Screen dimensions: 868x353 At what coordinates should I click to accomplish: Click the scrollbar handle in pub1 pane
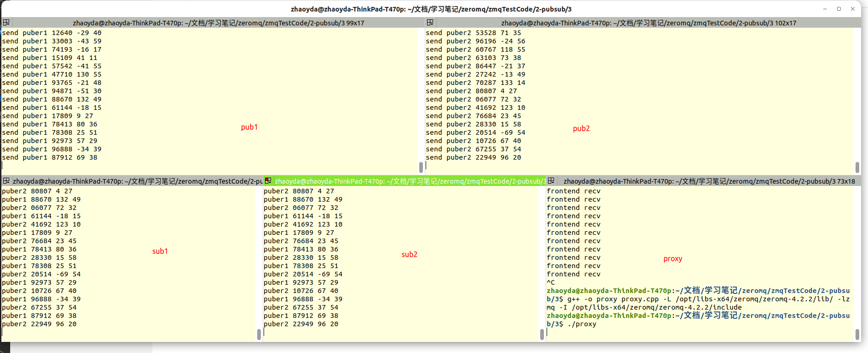(x=421, y=167)
